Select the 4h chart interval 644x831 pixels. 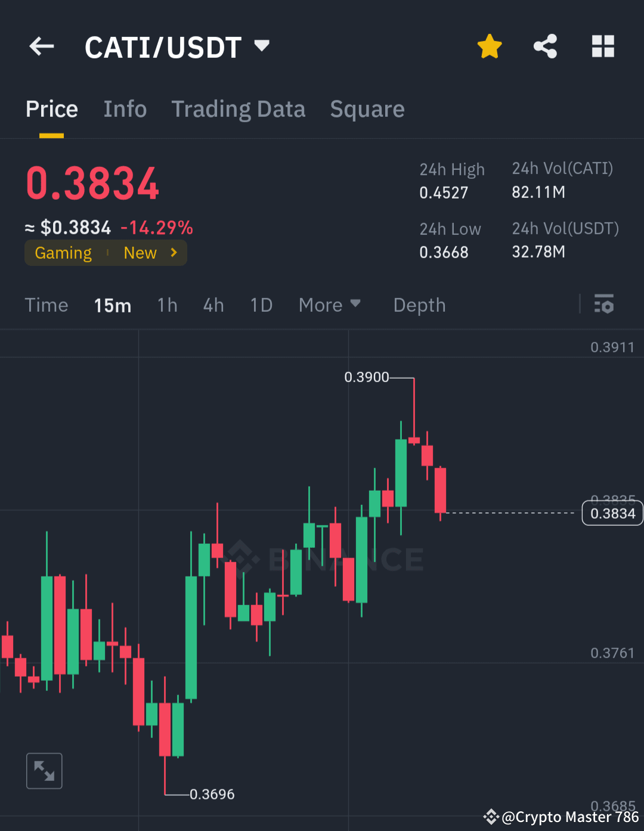tap(213, 305)
